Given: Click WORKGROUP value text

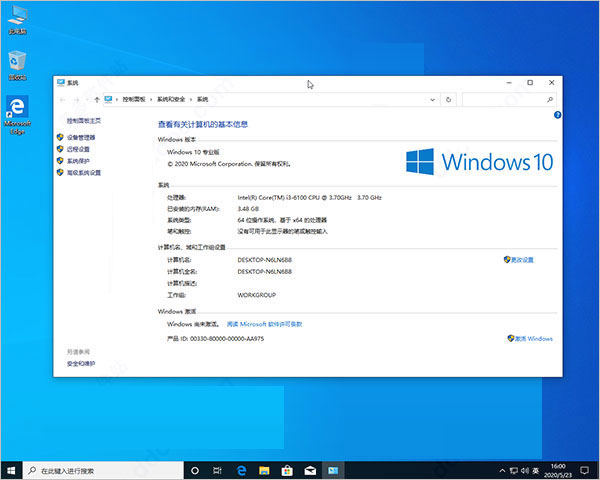Looking at the screenshot, I should point(256,295).
